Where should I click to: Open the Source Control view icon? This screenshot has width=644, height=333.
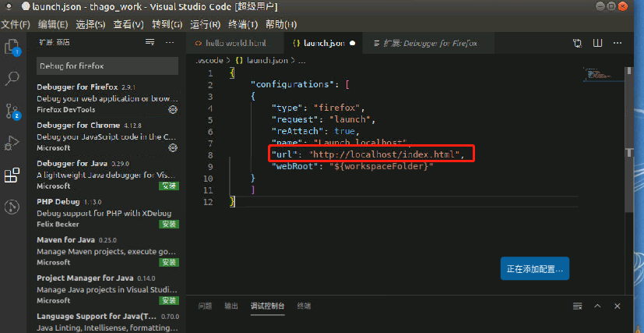pos(12,111)
